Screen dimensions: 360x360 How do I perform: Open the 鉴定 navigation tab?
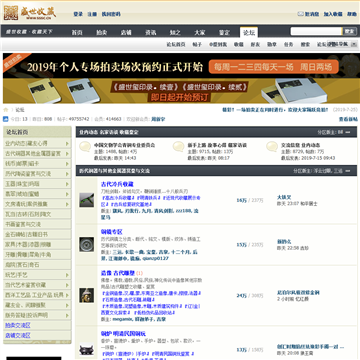[224, 32]
